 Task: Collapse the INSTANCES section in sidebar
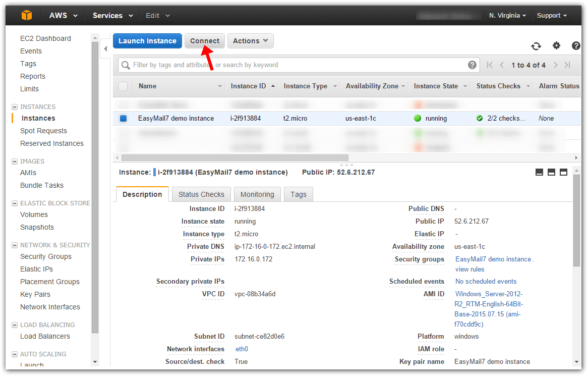coord(15,107)
